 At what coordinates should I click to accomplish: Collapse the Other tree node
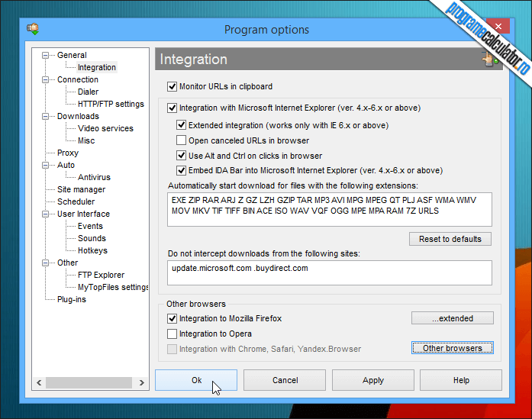point(45,263)
